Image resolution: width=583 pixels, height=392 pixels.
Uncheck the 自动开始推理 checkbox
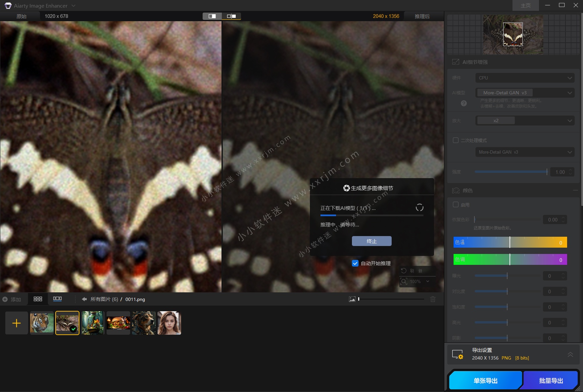(x=355, y=263)
